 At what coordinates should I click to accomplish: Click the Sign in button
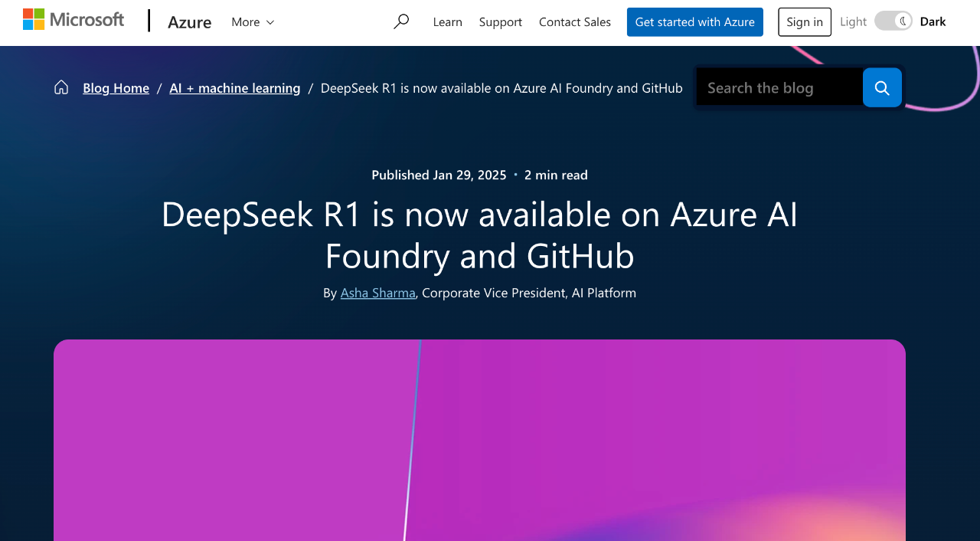(805, 22)
